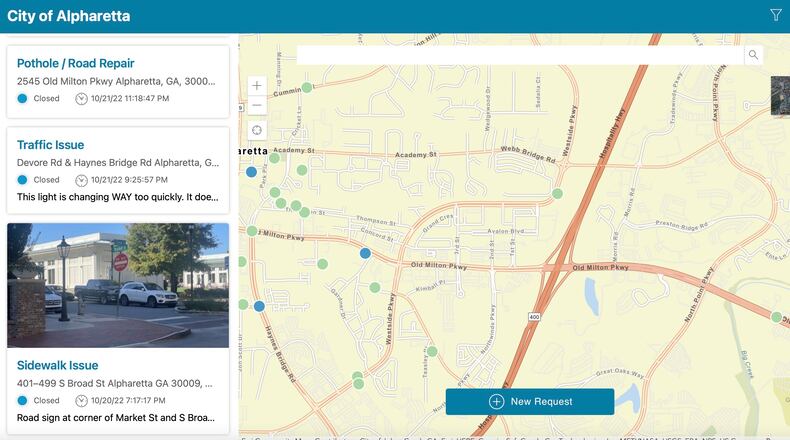Image resolution: width=790 pixels, height=440 pixels.
Task: Click green marker at far right near Big Creek
Action: [x=777, y=317]
